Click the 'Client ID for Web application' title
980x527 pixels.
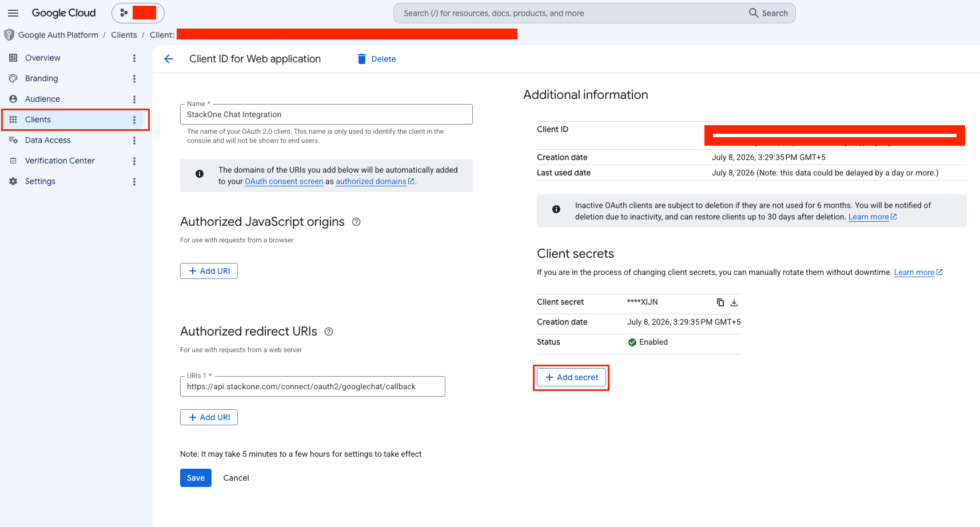point(255,59)
